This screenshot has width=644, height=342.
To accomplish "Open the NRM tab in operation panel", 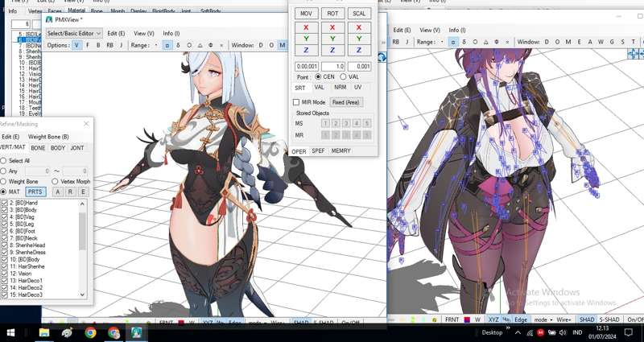I will 340,87.
